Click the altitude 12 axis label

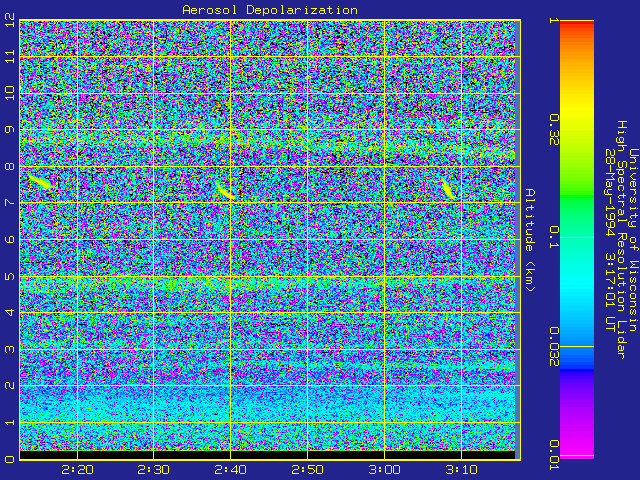pos(10,19)
